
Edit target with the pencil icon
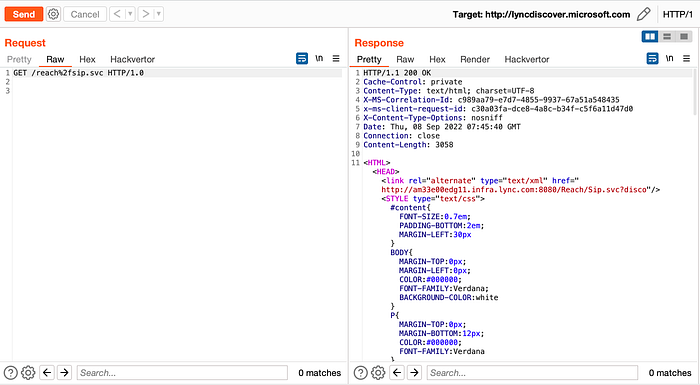(643, 14)
